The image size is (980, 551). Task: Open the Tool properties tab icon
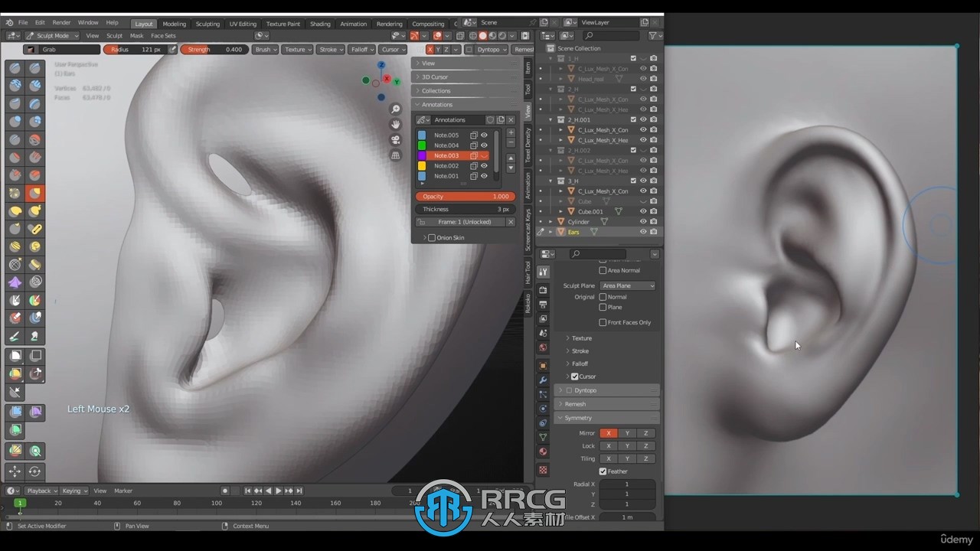(x=543, y=272)
